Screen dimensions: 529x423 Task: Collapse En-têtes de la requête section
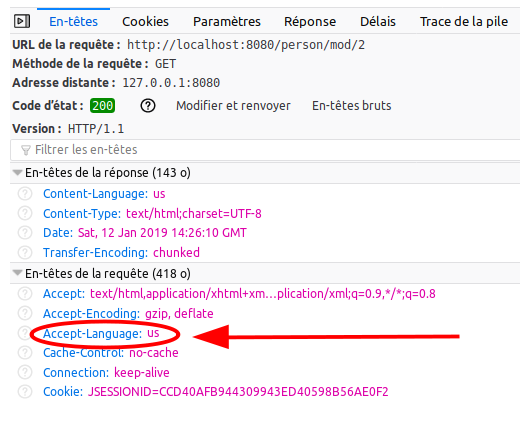[x=17, y=273]
